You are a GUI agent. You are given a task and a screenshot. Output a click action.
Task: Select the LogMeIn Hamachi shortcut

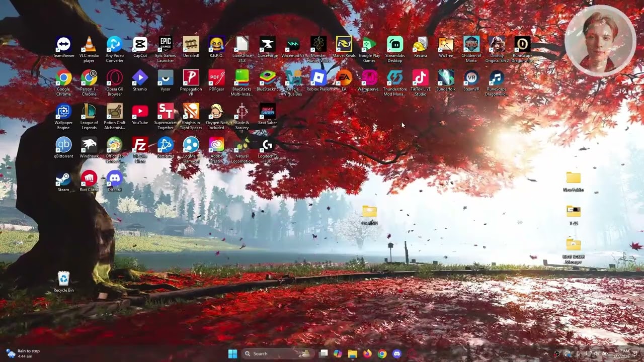click(191, 145)
